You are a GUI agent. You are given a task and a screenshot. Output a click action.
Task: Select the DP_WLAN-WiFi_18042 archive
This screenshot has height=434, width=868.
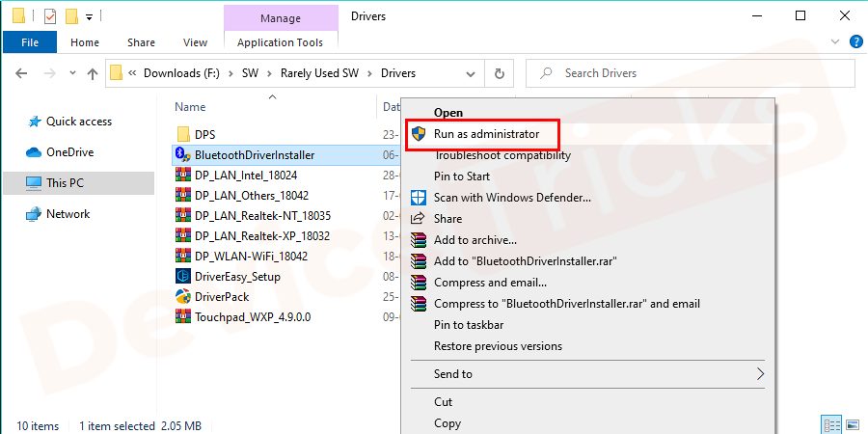[x=241, y=257]
